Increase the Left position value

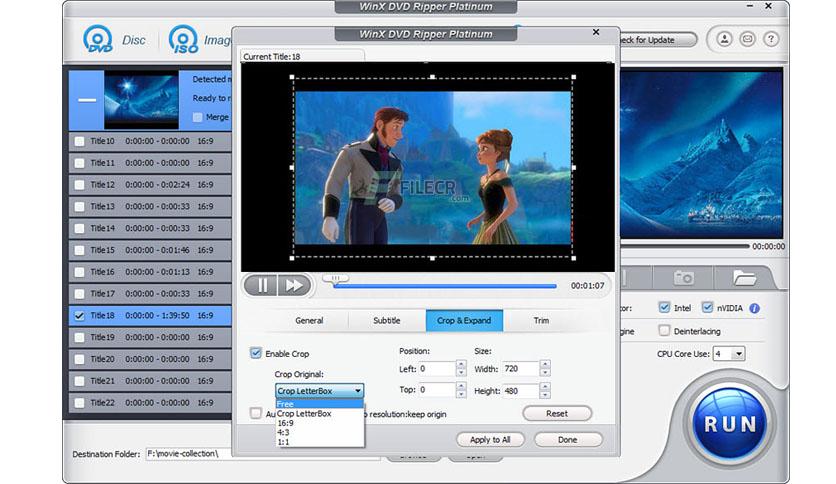tap(461, 365)
